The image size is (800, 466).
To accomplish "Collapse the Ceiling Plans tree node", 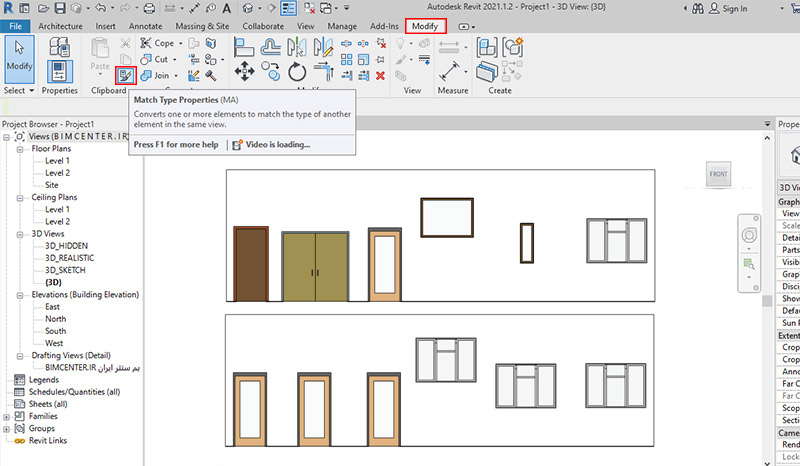I will click(x=20, y=198).
